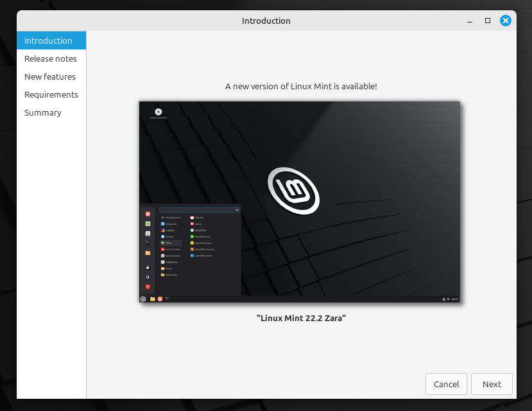Click the search field in the preview menu
This screenshot has height=411, width=532.
point(199,210)
